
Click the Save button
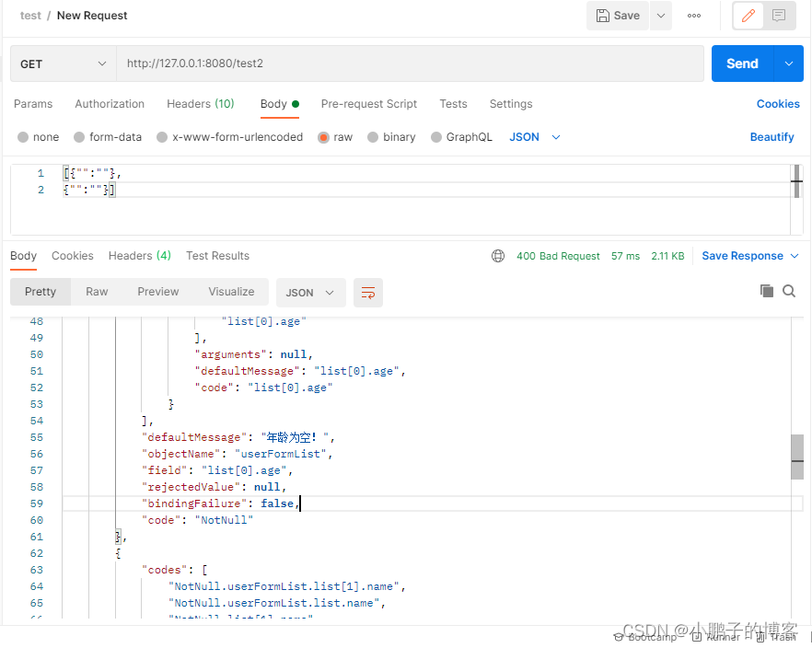[x=617, y=16]
